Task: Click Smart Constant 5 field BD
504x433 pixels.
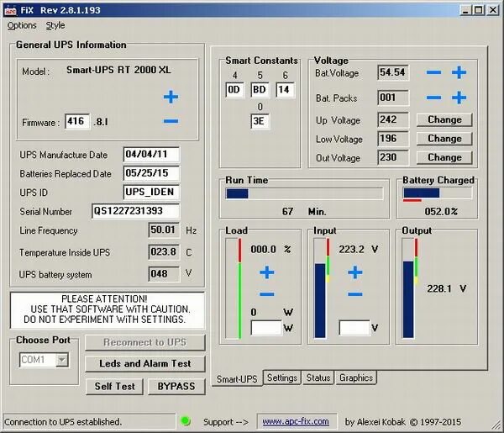Action: pos(260,89)
